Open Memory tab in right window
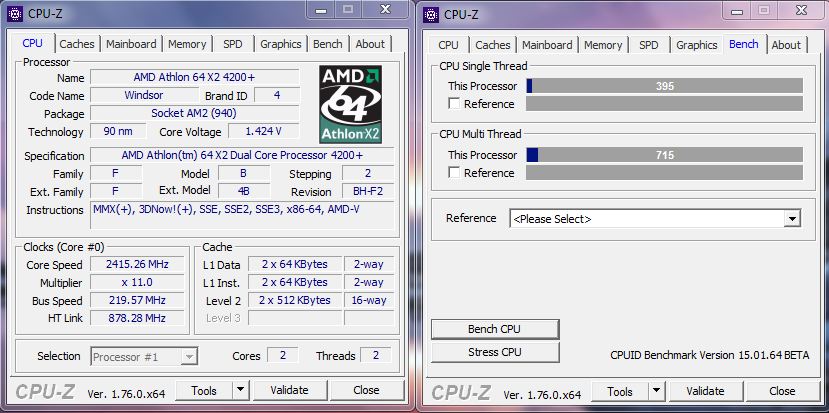 603,45
